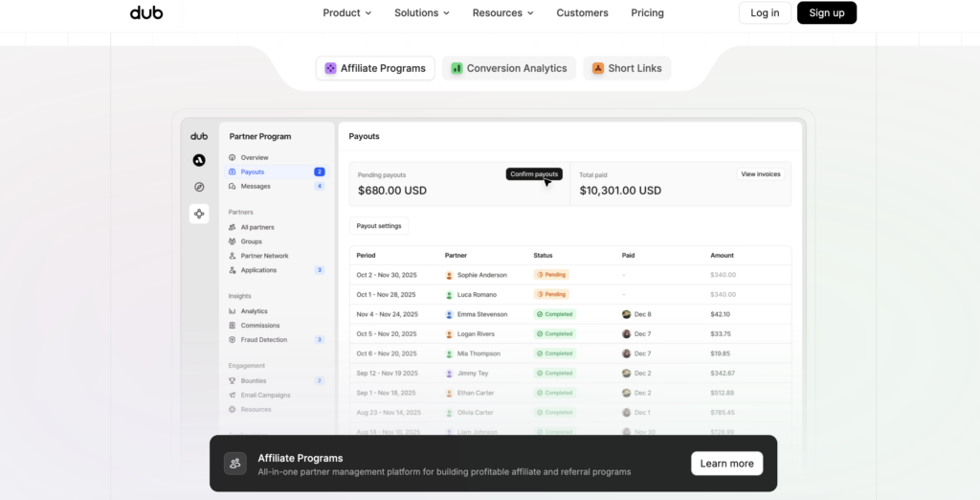Viewport: 980px width, 500px height.
Task: Click the Payouts badge showing 2
Action: (320, 171)
